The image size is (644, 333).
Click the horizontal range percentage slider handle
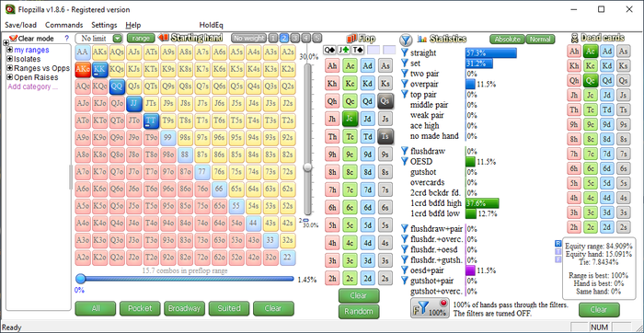point(81,279)
